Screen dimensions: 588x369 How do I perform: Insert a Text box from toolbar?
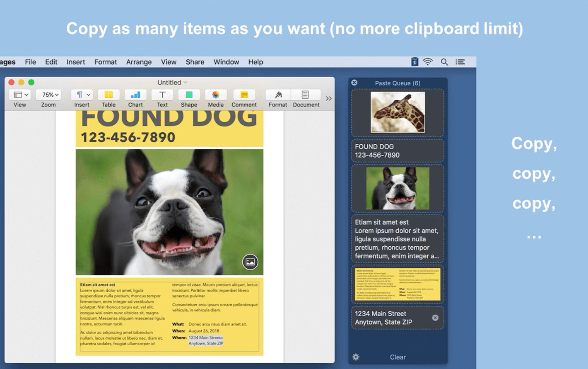coord(162,95)
